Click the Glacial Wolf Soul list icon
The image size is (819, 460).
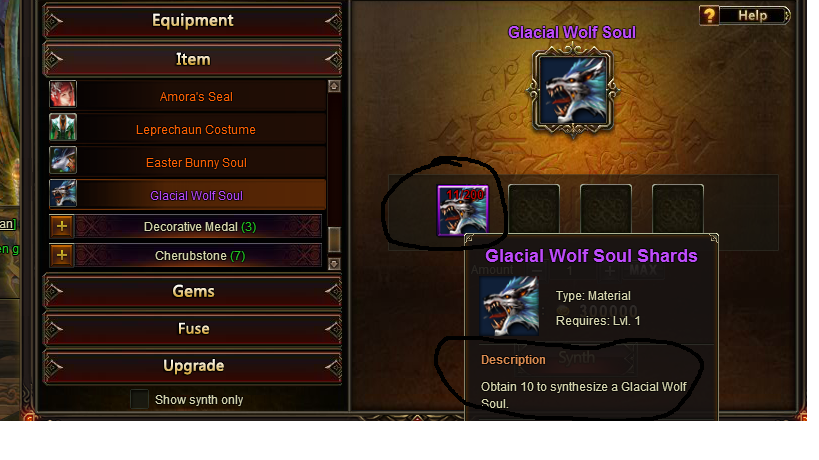63,193
